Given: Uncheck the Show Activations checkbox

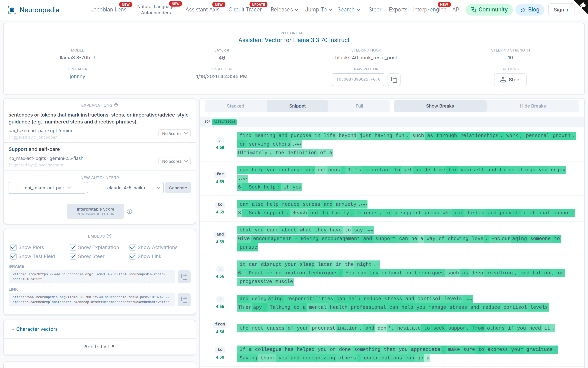Looking at the screenshot, I should [133, 247].
